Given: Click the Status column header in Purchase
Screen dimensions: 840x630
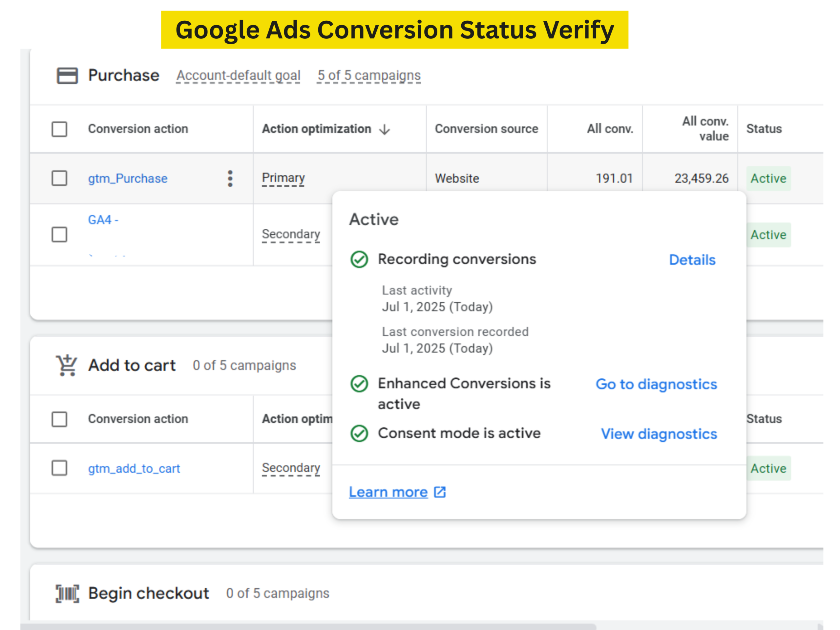Looking at the screenshot, I should tap(764, 129).
